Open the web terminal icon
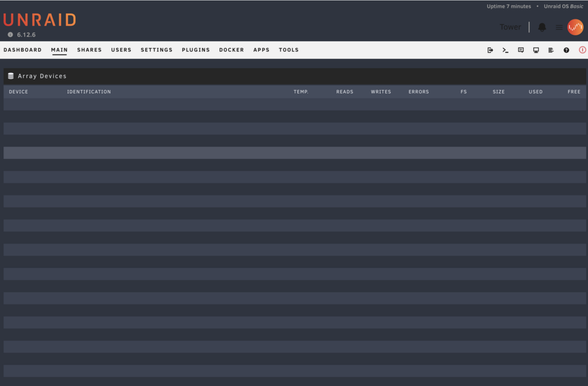Image resolution: width=588 pixels, height=386 pixels. tap(505, 50)
